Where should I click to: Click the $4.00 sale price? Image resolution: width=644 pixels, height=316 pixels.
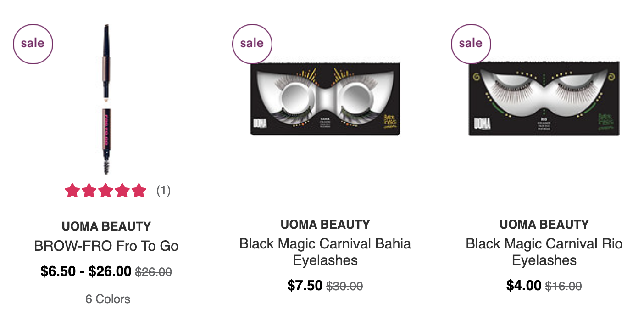coord(524,286)
